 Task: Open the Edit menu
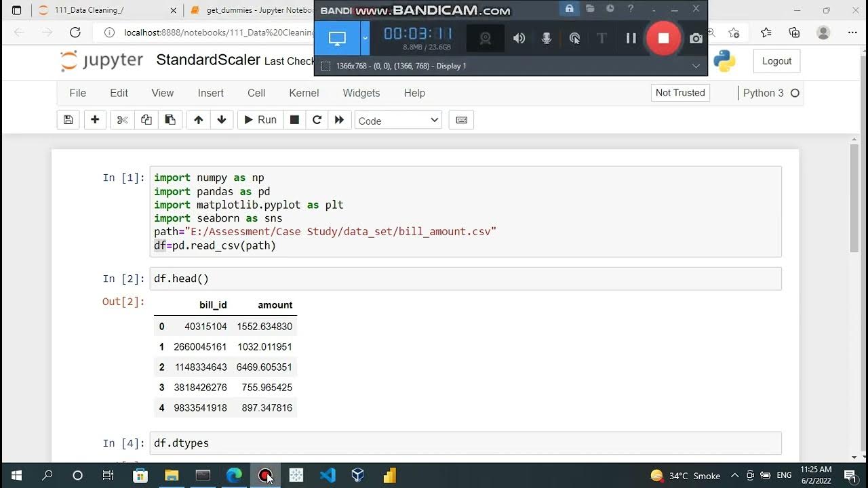pos(119,94)
